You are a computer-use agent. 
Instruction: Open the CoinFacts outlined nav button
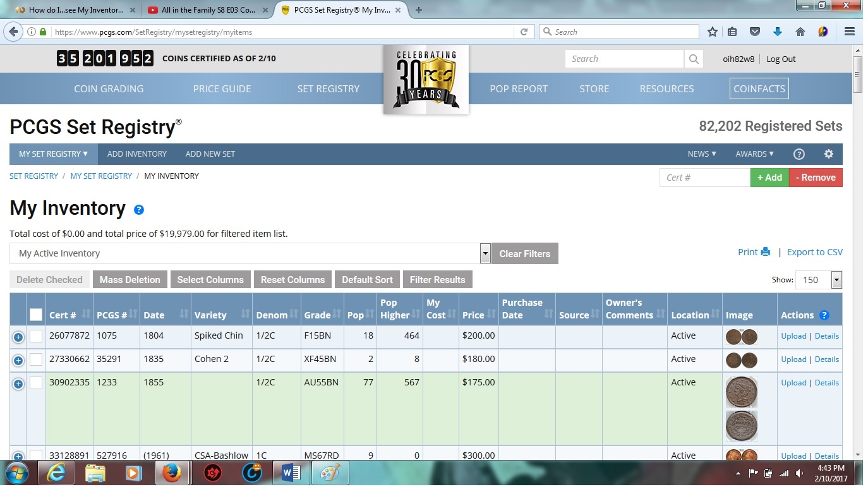(x=759, y=88)
